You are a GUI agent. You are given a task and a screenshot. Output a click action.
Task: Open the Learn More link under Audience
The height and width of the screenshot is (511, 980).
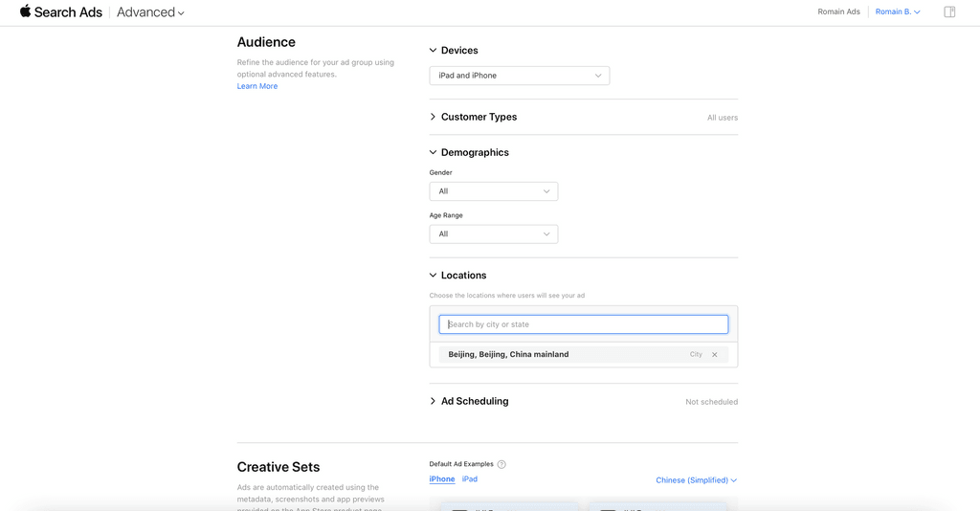pos(256,86)
